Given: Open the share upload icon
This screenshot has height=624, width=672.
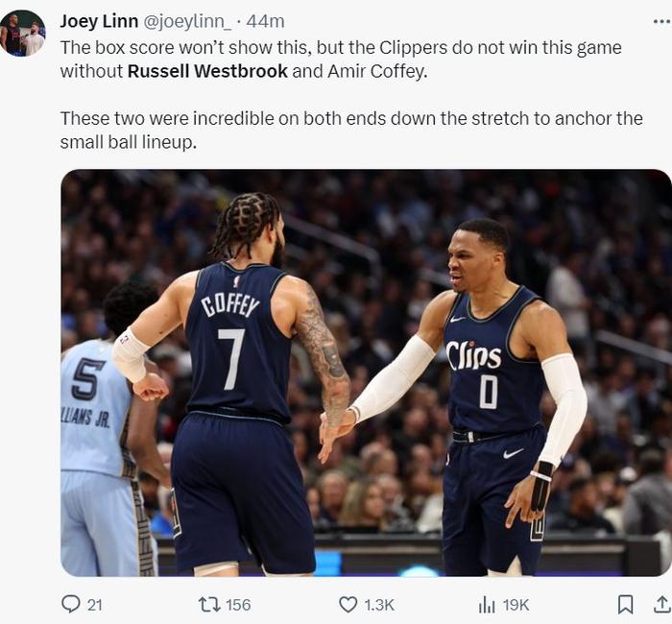Looking at the screenshot, I should (x=662, y=605).
